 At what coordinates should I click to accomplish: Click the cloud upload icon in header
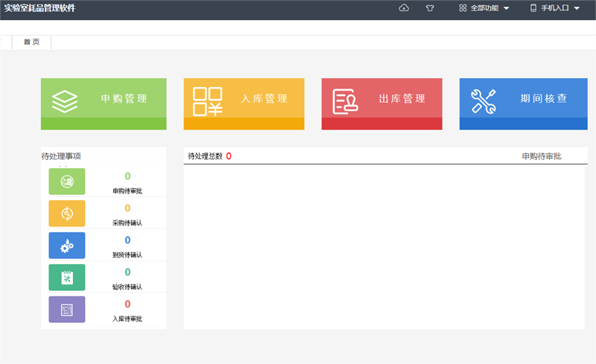(x=405, y=8)
